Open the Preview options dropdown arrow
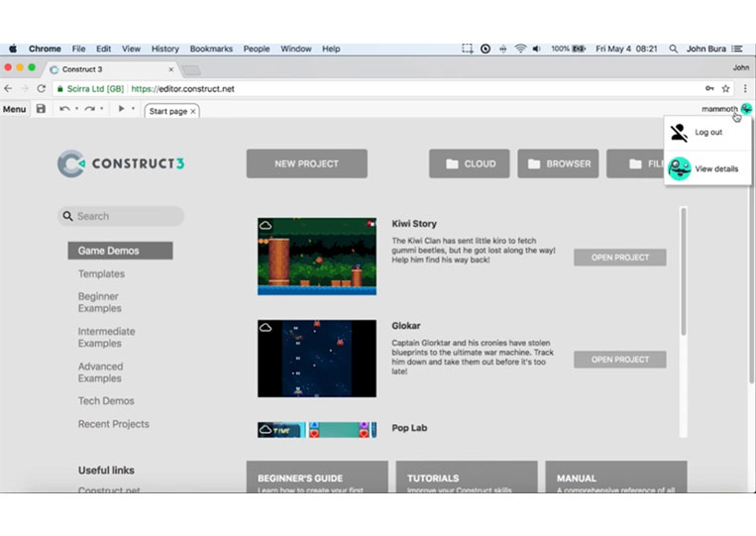Screen dimensions: 756x536 coord(133,109)
